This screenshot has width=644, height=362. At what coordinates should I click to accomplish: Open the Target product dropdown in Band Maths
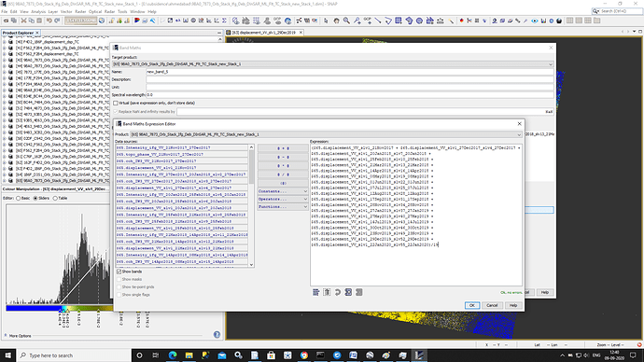pos(332,64)
